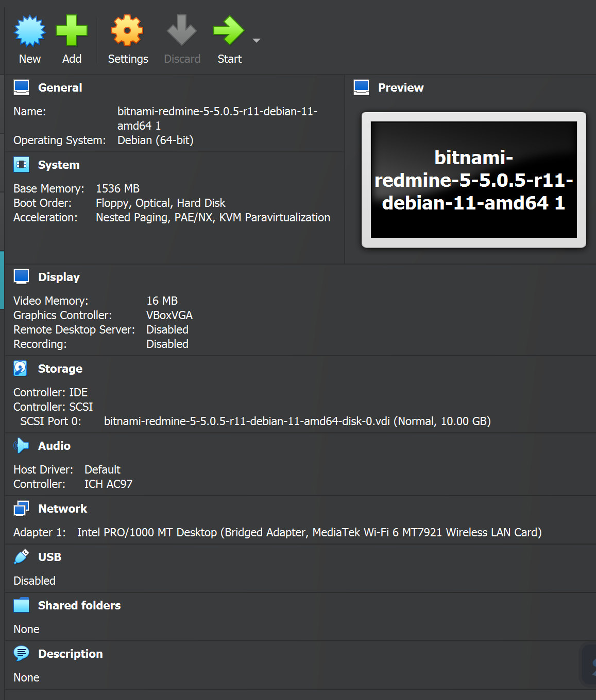Open Settings via the gear icon
Image resolution: width=596 pixels, height=700 pixels.
(127, 31)
